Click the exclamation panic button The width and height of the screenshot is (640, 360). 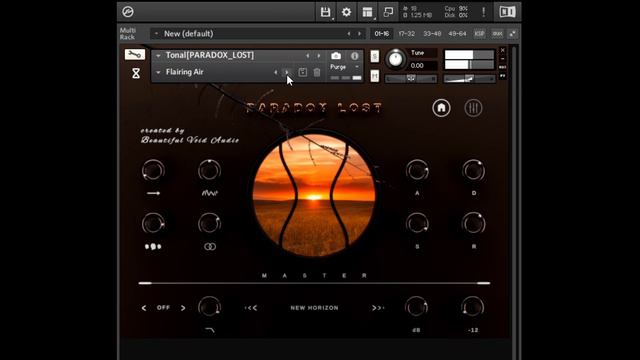point(484,12)
